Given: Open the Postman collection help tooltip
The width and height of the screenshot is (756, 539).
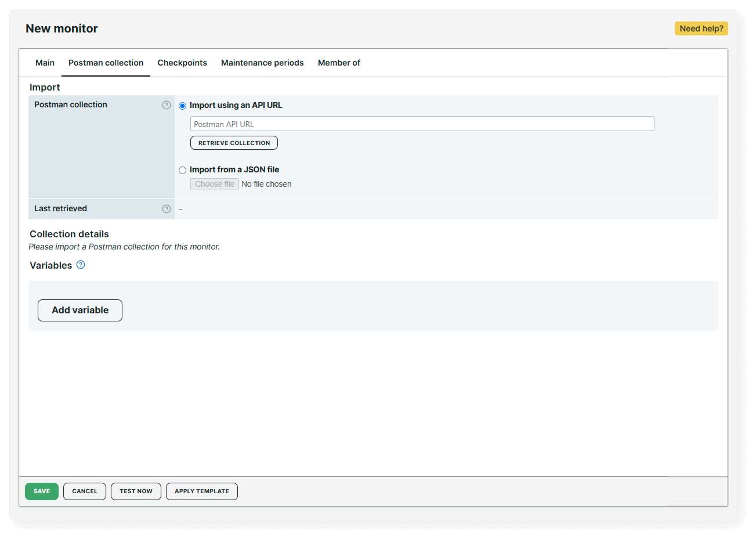Looking at the screenshot, I should [167, 104].
